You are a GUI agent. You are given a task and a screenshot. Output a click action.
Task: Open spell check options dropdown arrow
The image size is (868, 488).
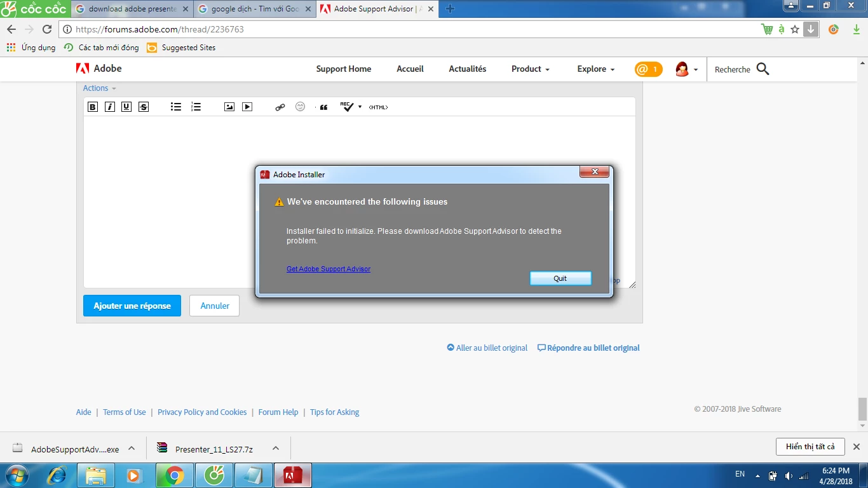coord(360,107)
